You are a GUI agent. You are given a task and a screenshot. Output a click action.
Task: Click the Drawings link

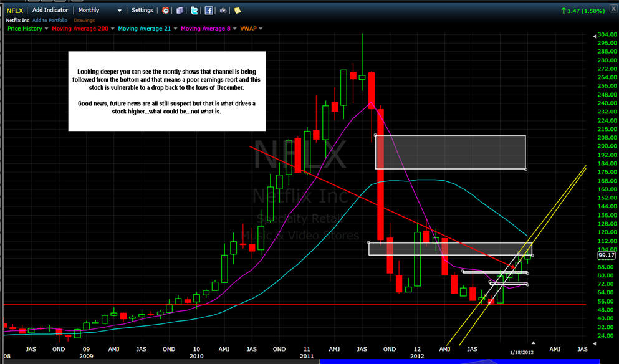point(84,20)
